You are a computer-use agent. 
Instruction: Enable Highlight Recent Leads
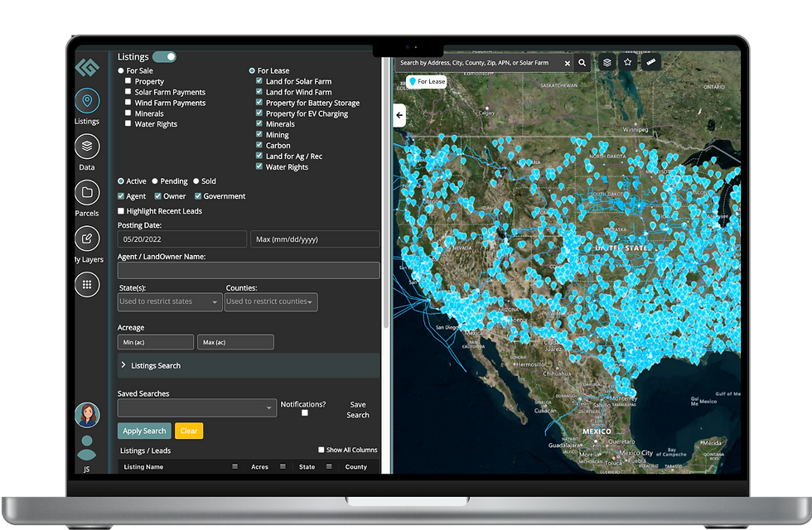click(x=121, y=210)
